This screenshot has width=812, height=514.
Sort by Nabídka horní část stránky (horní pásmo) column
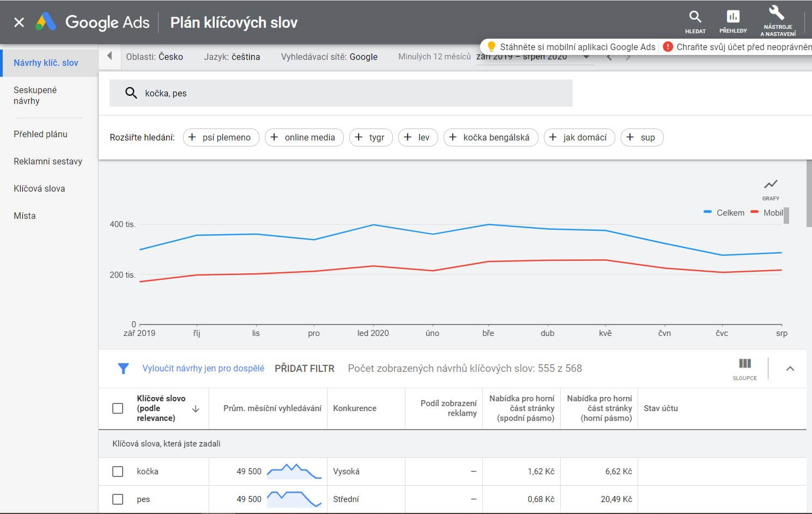click(599, 408)
